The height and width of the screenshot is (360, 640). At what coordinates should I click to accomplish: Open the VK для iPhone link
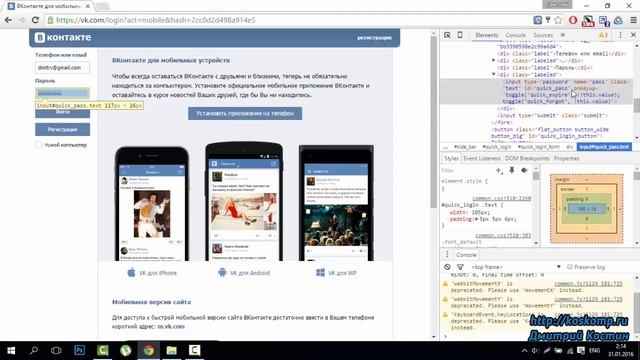pyautogui.click(x=158, y=273)
